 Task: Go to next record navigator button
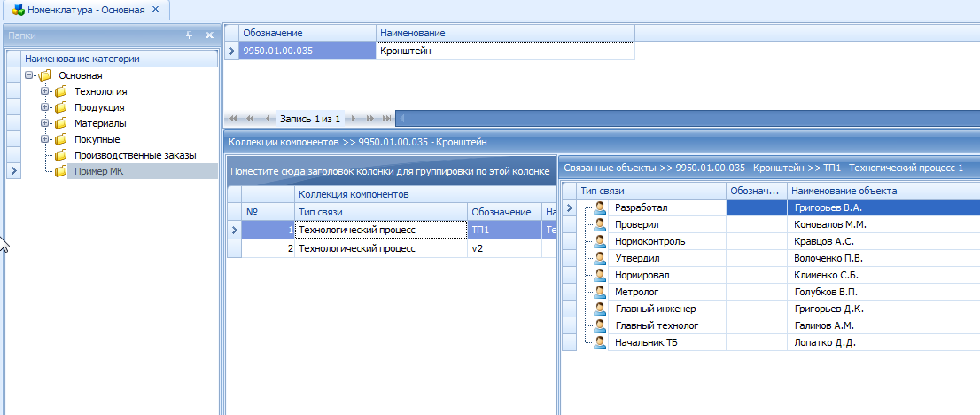point(353,118)
